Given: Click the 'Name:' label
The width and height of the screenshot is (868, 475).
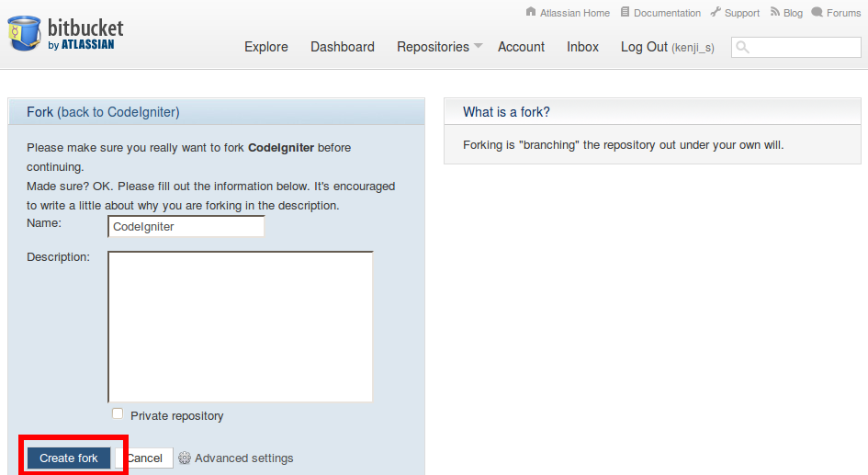Looking at the screenshot, I should tap(44, 222).
